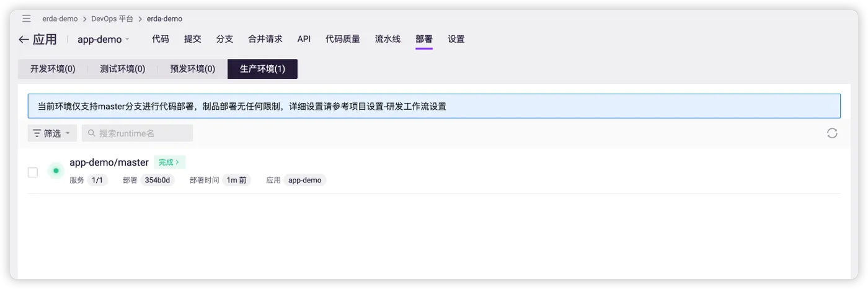
Task: Click the 1m 前 deployment time
Action: [x=237, y=180]
